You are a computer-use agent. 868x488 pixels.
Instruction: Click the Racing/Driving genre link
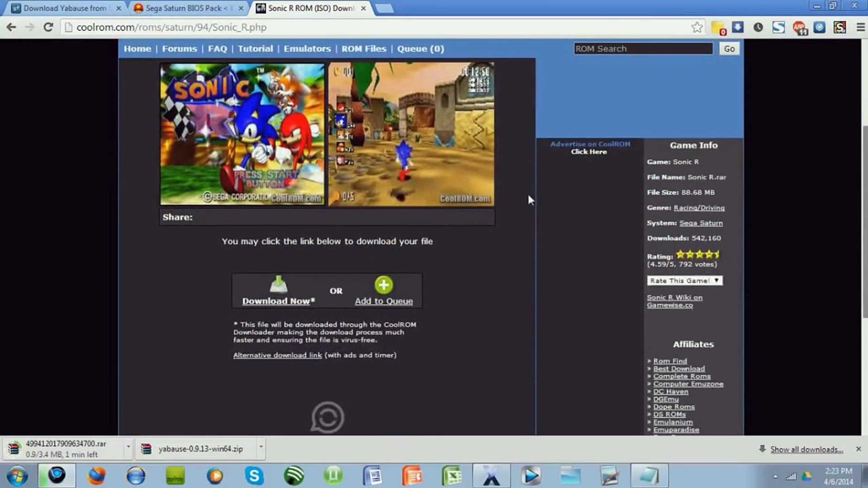point(699,207)
